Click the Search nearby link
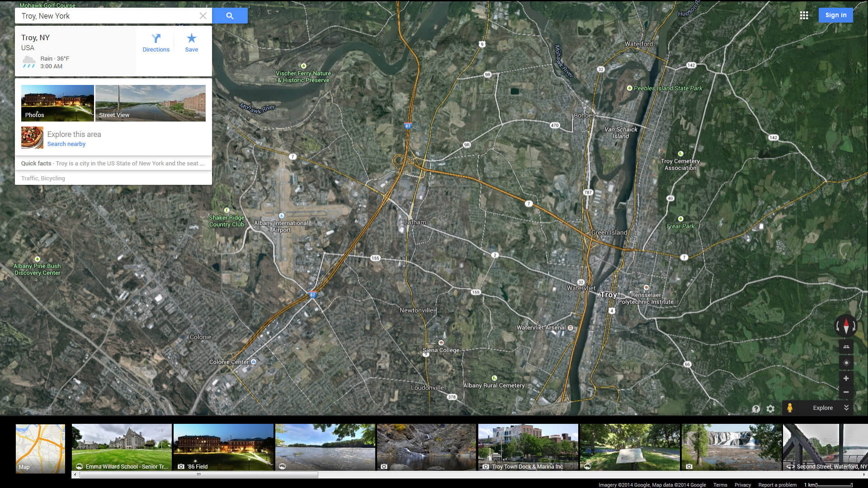868x488 pixels. pos(66,144)
